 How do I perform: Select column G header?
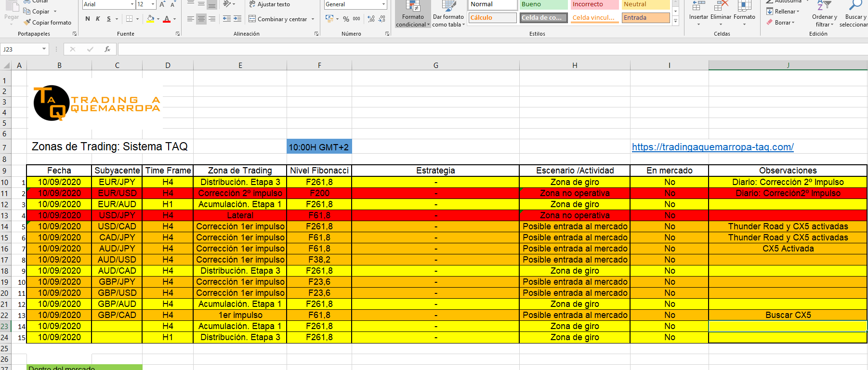(435, 65)
